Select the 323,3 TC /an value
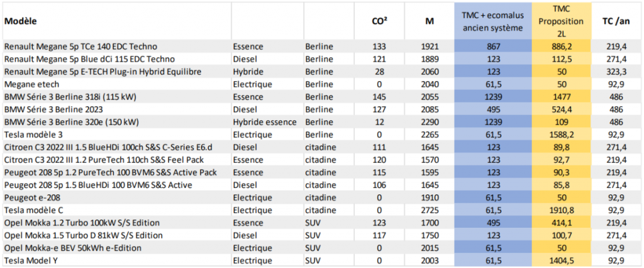The width and height of the screenshot is (644, 268). (615, 72)
